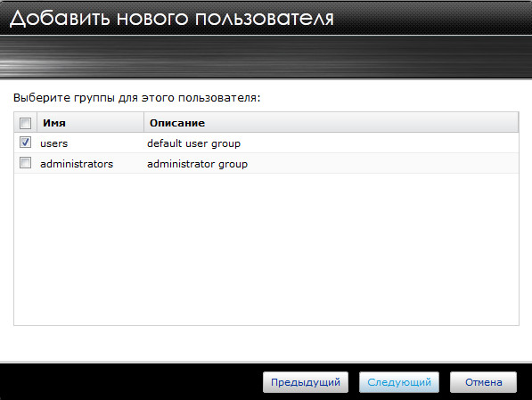This screenshot has height=400, width=532.
Task: Click the empty area of groups list
Action: tap(266, 249)
